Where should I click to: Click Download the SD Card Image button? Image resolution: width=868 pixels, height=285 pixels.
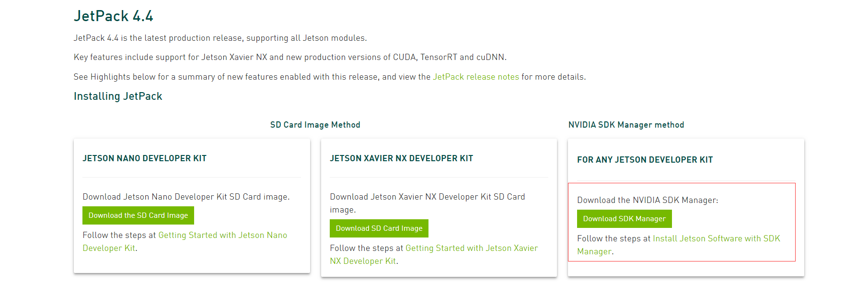138,215
